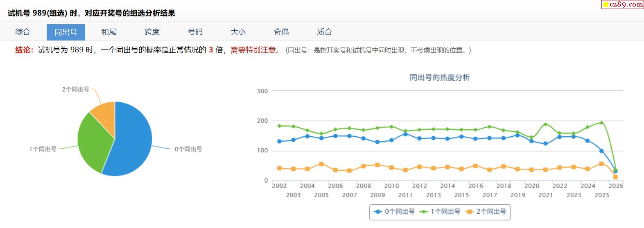Viewport: 644px width, 228px height.
Task: Open the 大小 tab
Action: (238, 32)
